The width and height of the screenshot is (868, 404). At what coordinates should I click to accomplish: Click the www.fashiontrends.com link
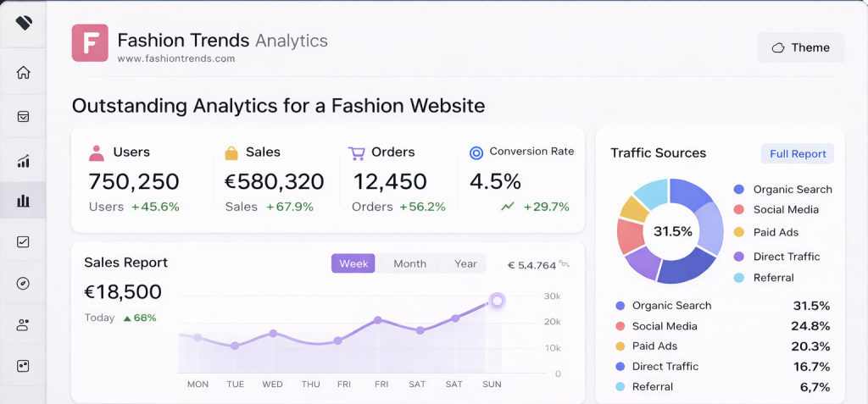pos(176,59)
